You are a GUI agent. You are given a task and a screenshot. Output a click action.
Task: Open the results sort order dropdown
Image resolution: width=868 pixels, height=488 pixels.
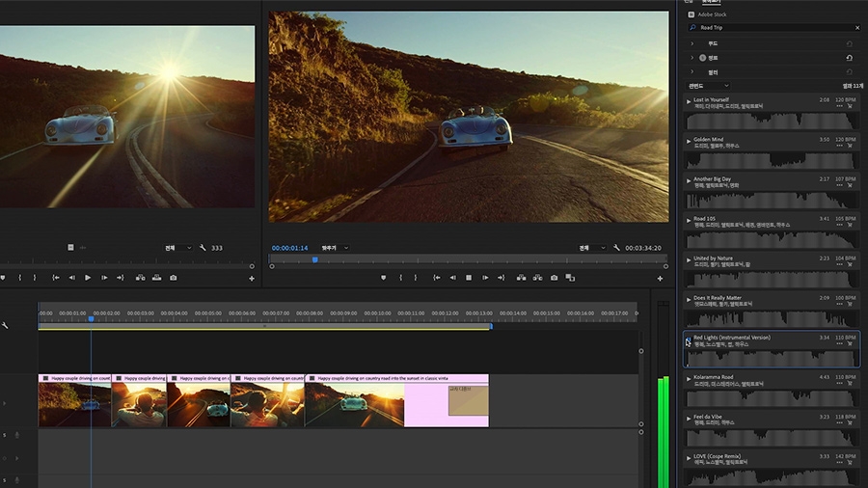[709, 86]
